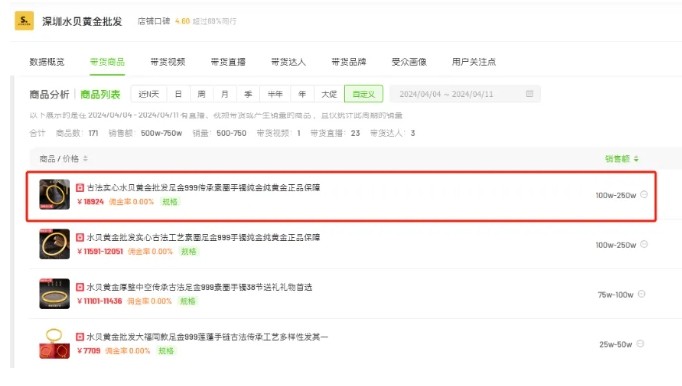Switch to the 受众画像 tab
The image size is (682, 386).
409,62
